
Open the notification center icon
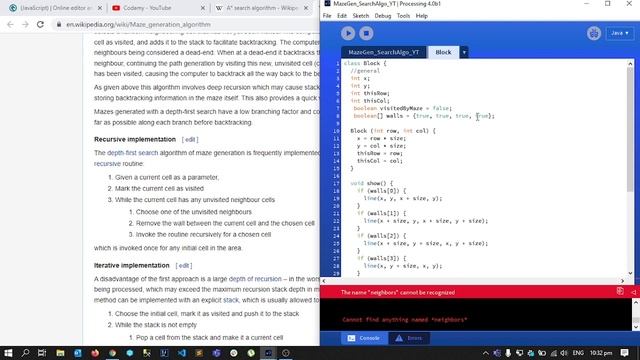pyautogui.click(x=624, y=353)
